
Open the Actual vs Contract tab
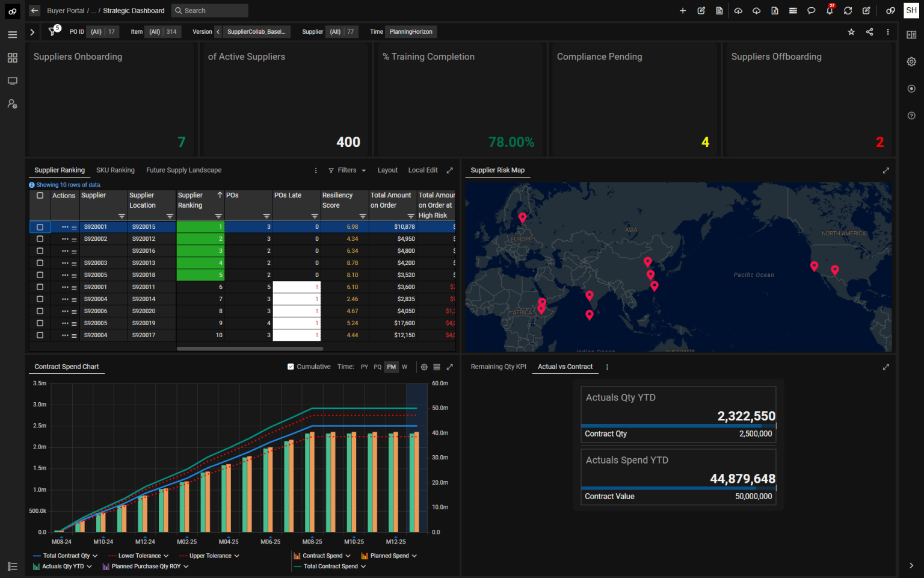564,367
